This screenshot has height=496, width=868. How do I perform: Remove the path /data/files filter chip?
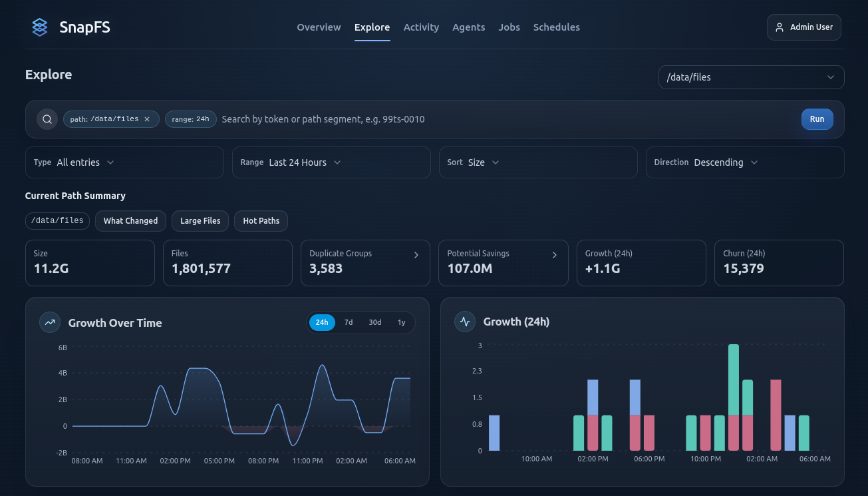click(x=147, y=119)
